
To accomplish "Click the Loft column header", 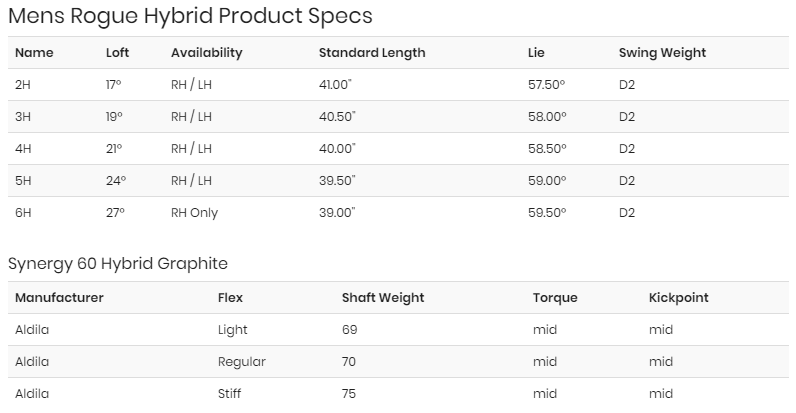I will pos(117,52).
